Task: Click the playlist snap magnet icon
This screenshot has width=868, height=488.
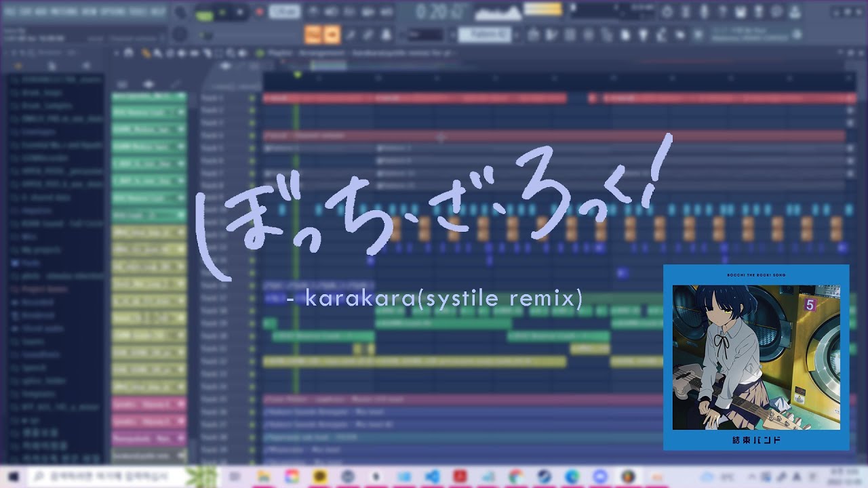Action: pos(130,53)
